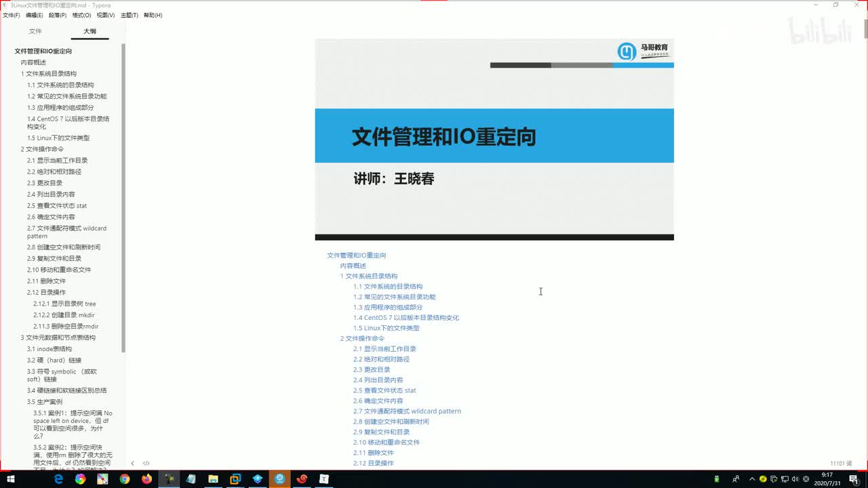Screen dimensions: 868x488
Task: Click the title slide image 文件管理和IO重定向
Action: pyautogui.click(x=494, y=140)
